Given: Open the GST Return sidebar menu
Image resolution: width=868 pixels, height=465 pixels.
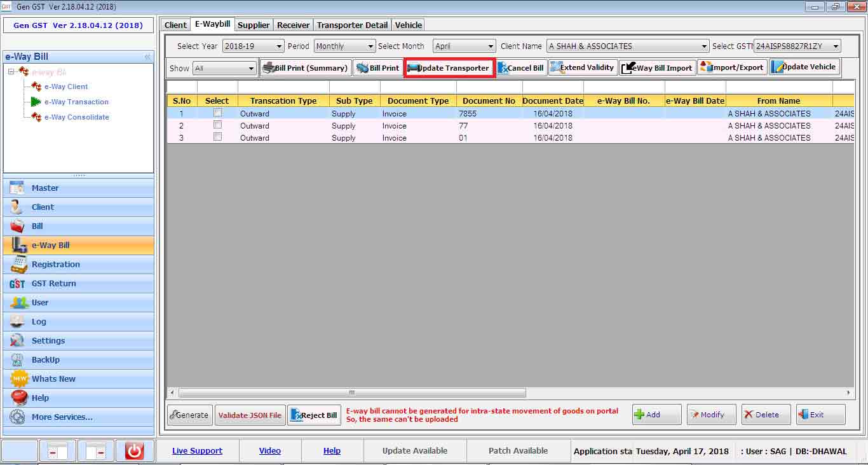Looking at the screenshot, I should pyautogui.click(x=54, y=284).
